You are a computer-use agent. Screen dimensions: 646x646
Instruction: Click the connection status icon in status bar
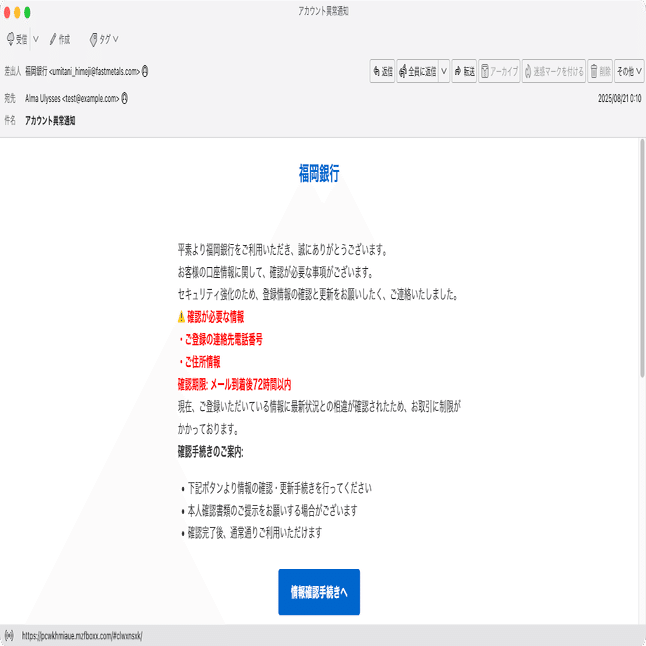pyautogui.click(x=9, y=635)
